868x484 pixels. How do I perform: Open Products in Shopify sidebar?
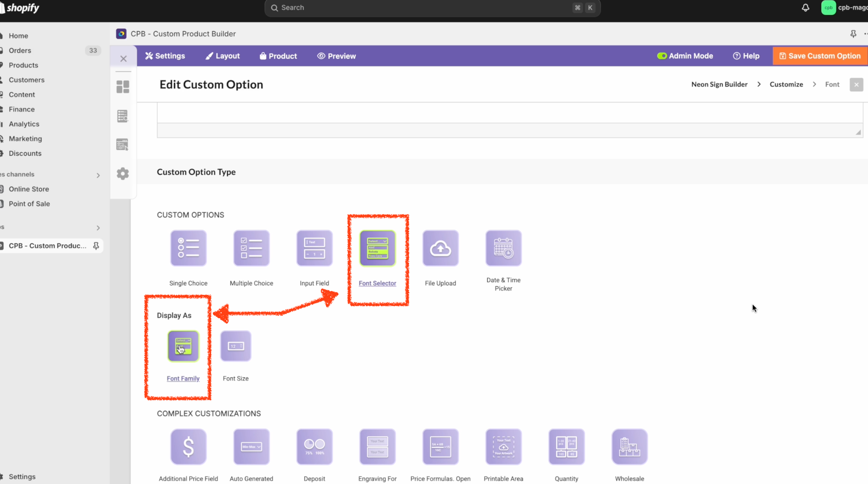click(x=23, y=65)
